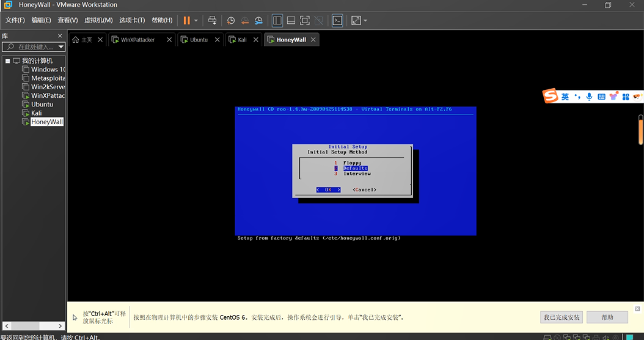Select the HoneyWall VM in library tree
The image size is (644, 340).
pos(43,122)
